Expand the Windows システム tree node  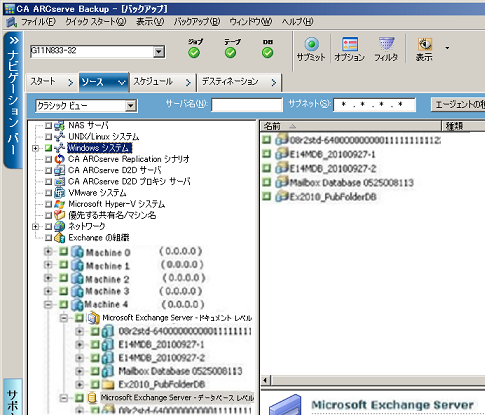pyautogui.click(x=35, y=148)
